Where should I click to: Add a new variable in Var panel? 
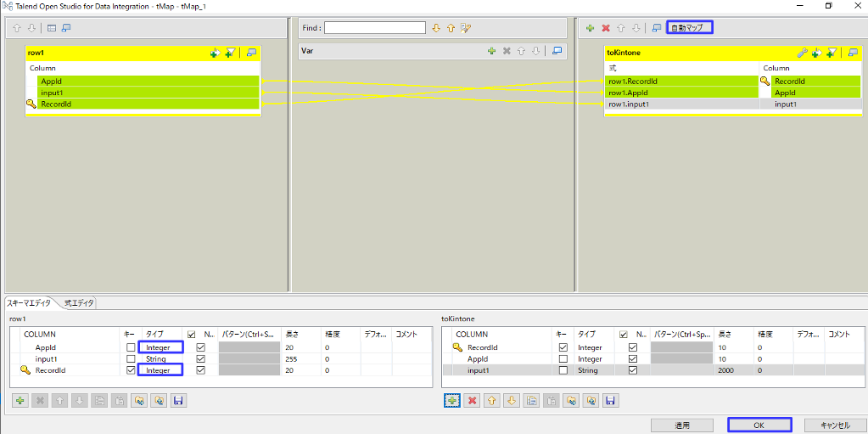click(x=491, y=51)
